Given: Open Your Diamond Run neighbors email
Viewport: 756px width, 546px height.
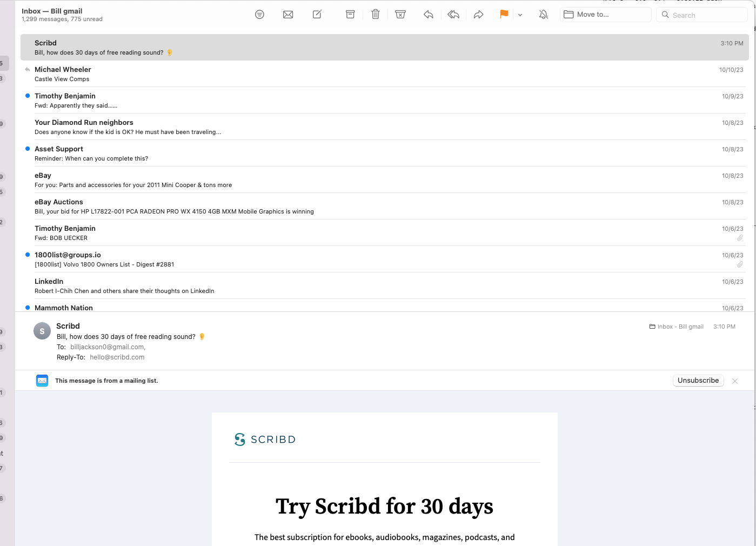Looking at the screenshot, I should click(385, 127).
